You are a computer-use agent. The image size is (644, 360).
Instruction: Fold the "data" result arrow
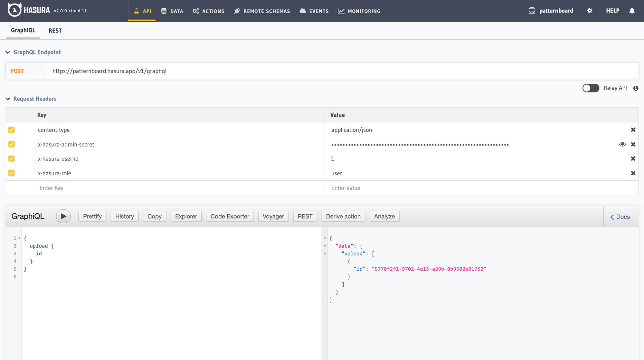pyautogui.click(x=325, y=246)
